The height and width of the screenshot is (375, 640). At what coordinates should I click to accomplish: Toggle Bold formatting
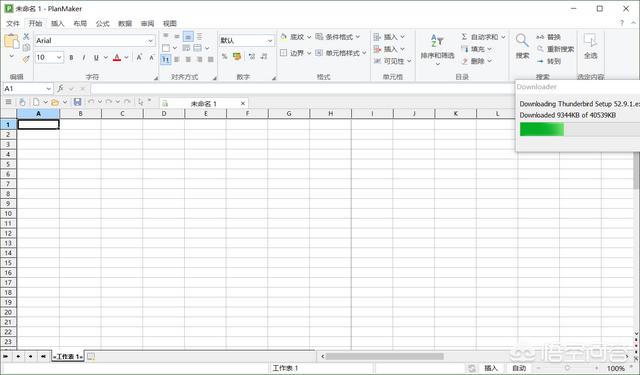click(71, 58)
